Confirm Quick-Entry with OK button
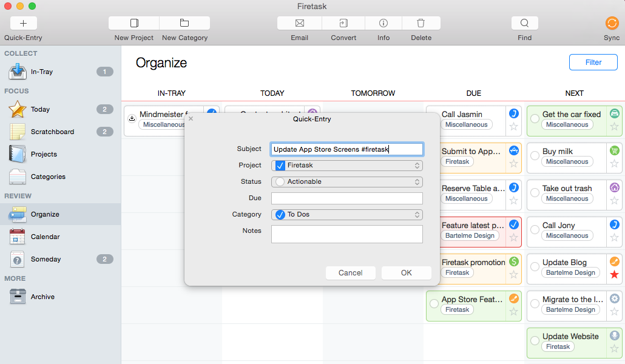Screen dimensions: 625x364 (x=406, y=273)
